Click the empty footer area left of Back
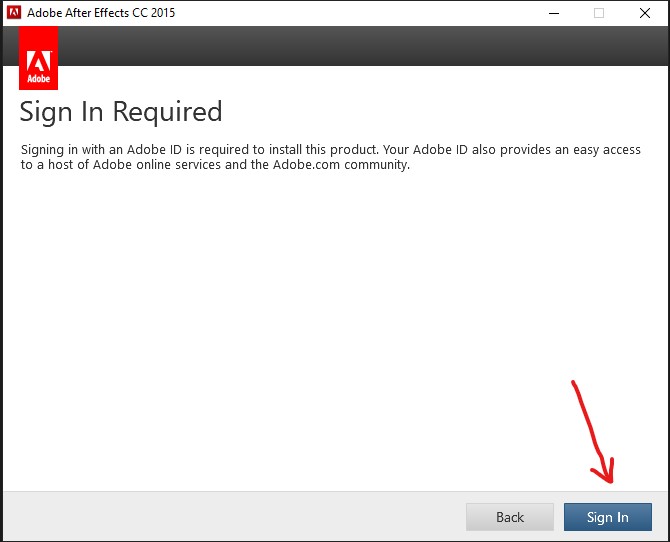 pos(230,517)
